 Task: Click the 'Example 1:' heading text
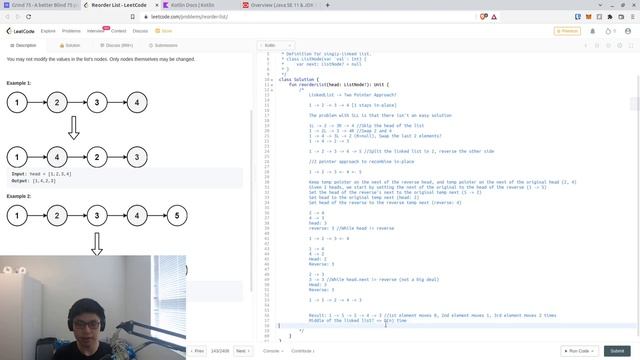[19, 83]
